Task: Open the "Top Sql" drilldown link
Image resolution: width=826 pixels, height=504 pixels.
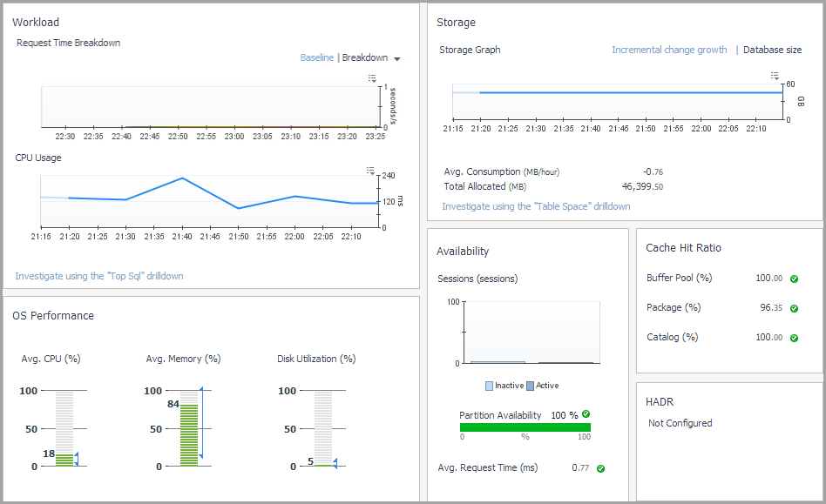Action: [x=98, y=276]
